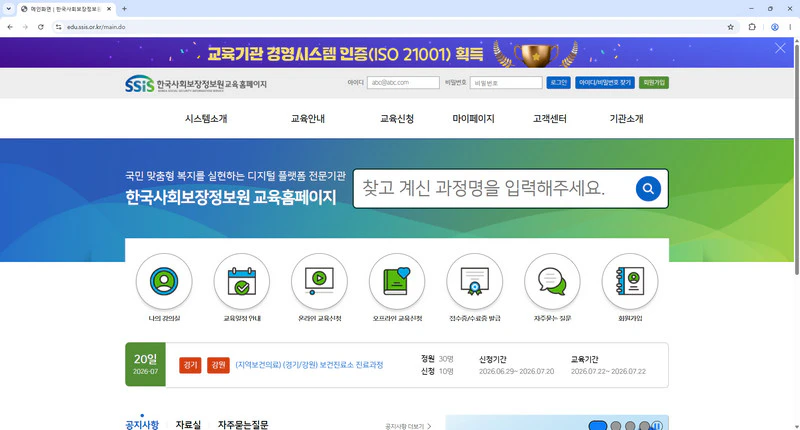Open the 온라인 교육신청 video icon
Image resolution: width=800 pixels, height=430 pixels.
319,282
